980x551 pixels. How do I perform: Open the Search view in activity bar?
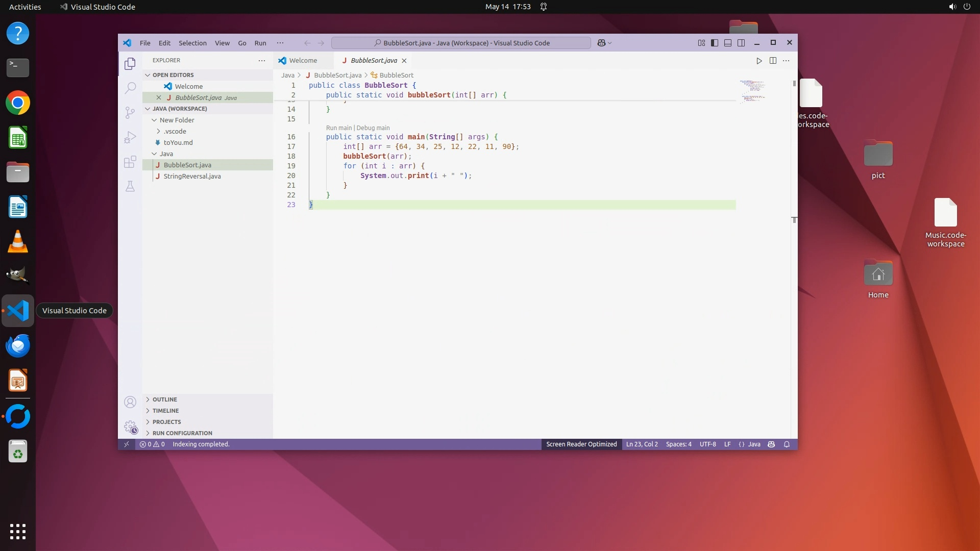[x=130, y=88]
